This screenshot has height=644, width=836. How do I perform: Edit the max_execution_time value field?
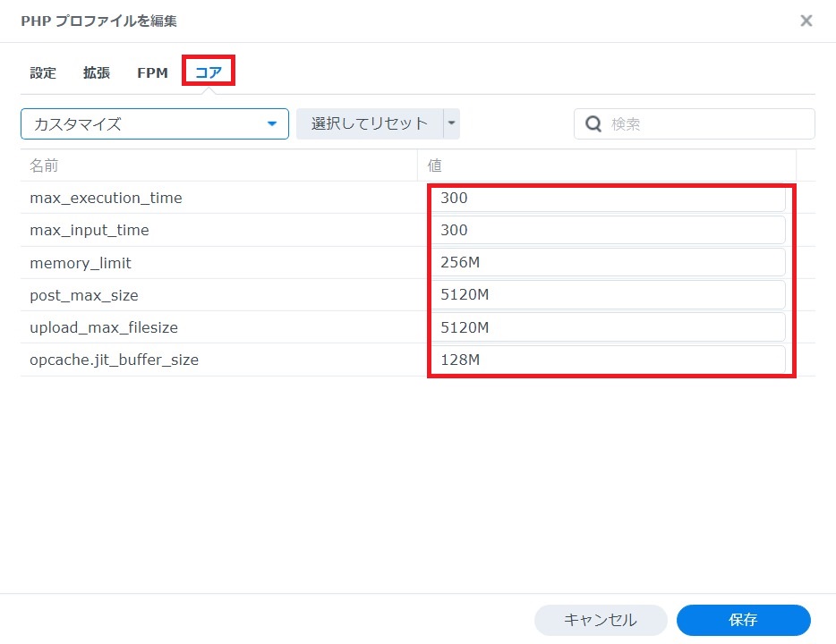(x=609, y=198)
